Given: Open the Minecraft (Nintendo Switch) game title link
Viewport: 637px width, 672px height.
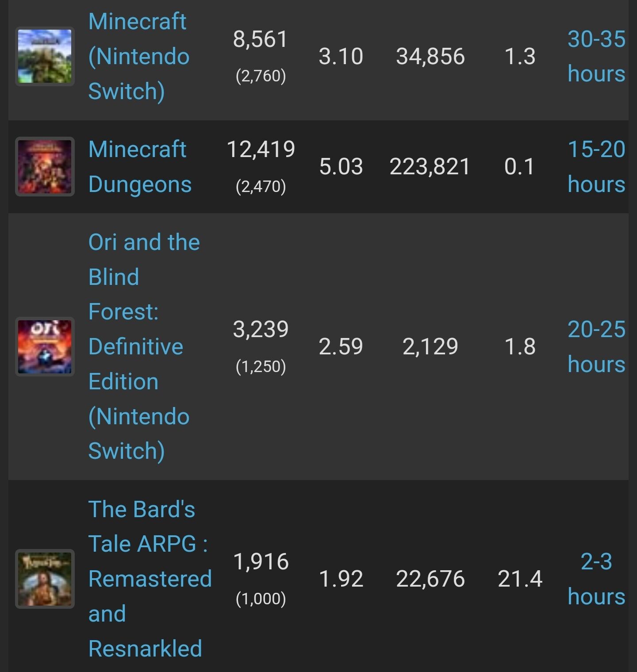Looking at the screenshot, I should click(x=139, y=56).
